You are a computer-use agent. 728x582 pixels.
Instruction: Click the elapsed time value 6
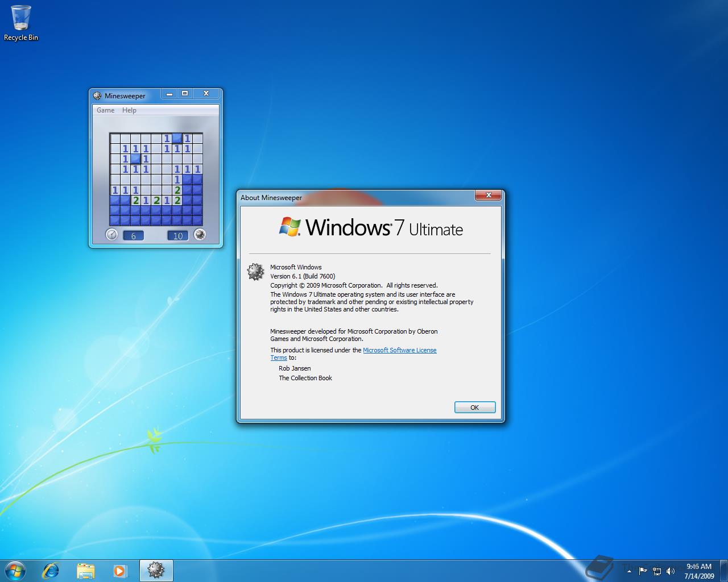tap(134, 235)
